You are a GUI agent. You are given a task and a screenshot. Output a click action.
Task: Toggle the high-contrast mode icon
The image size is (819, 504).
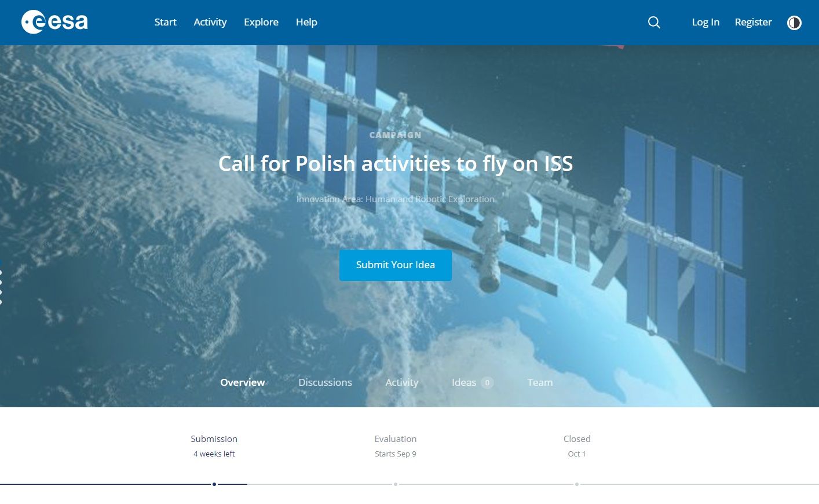coord(794,23)
